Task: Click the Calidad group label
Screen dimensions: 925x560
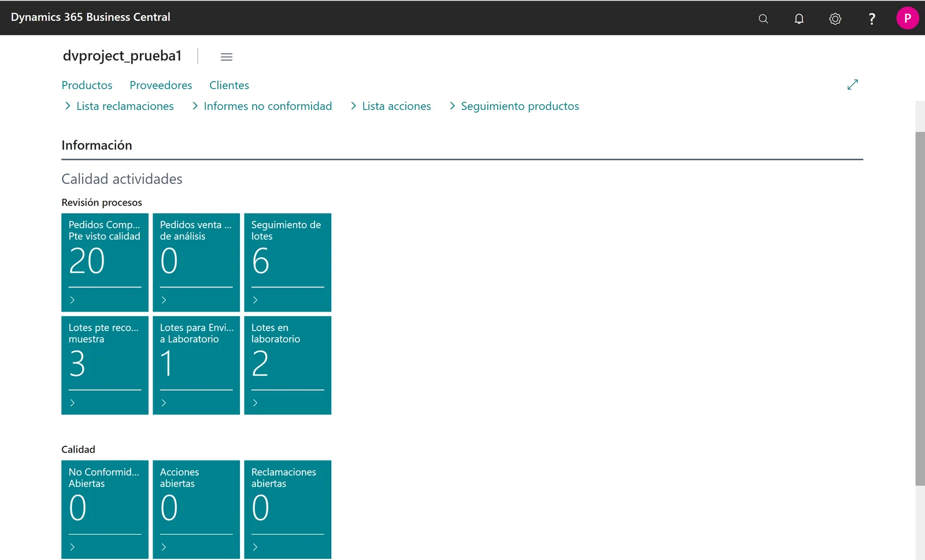Action: 78,449
